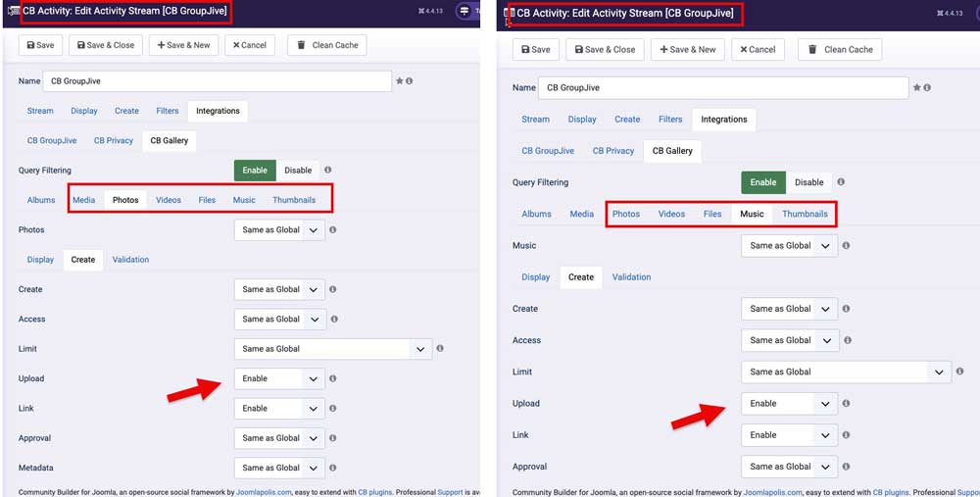The width and height of the screenshot is (980, 497).
Task: Click Save icon button in Photos screenshot
Action: 40,45
